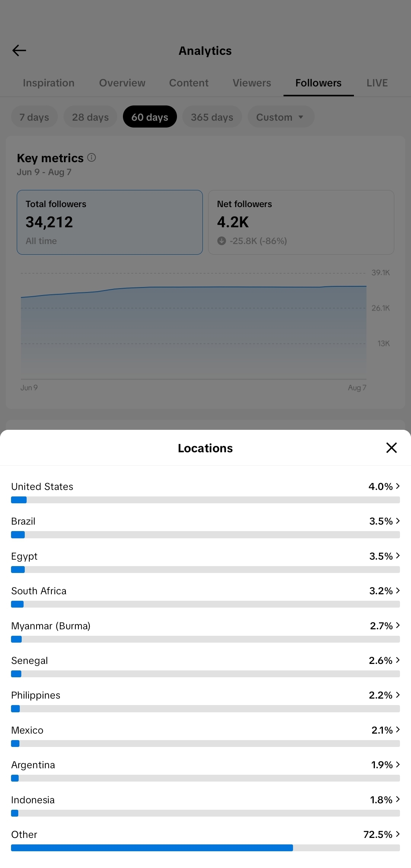This screenshot has width=411, height=868.
Task: Select the 7 days filter
Action: 34,117
